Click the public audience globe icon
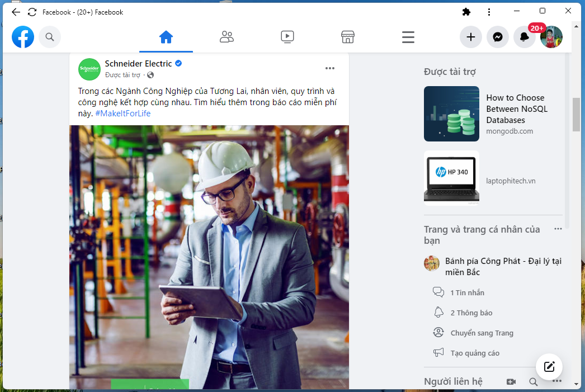Viewport: 585px width, 392px height. point(150,75)
